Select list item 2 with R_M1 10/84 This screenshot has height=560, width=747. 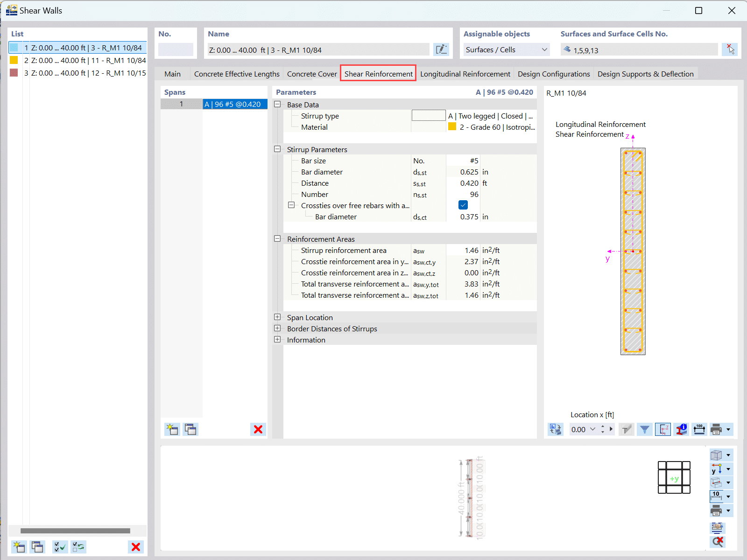click(78, 60)
